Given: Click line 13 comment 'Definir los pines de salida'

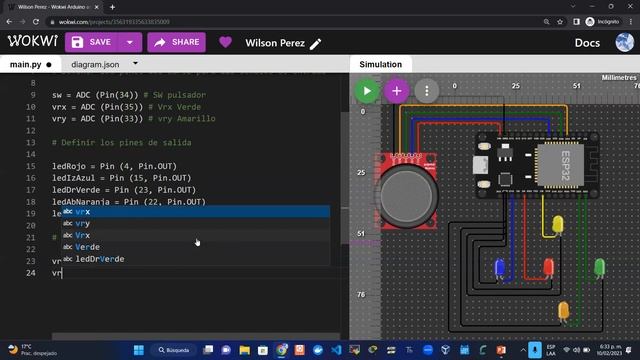Looking at the screenshot, I should (122, 142).
